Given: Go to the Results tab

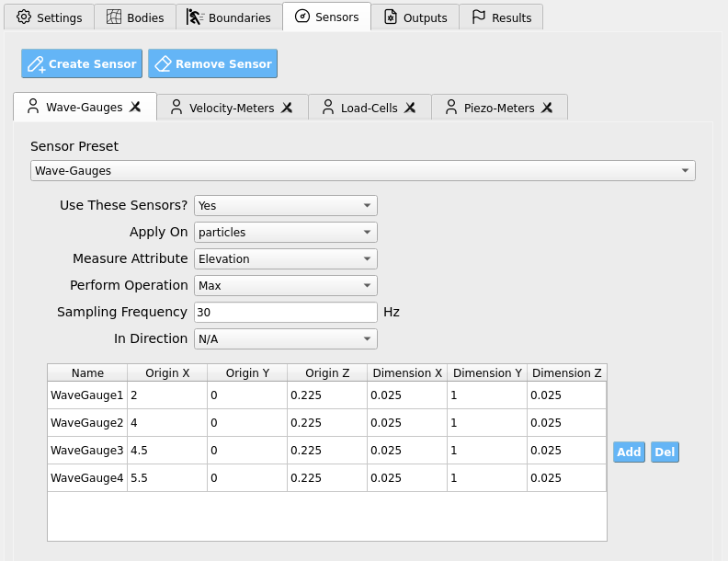Looking at the screenshot, I should click(501, 17).
